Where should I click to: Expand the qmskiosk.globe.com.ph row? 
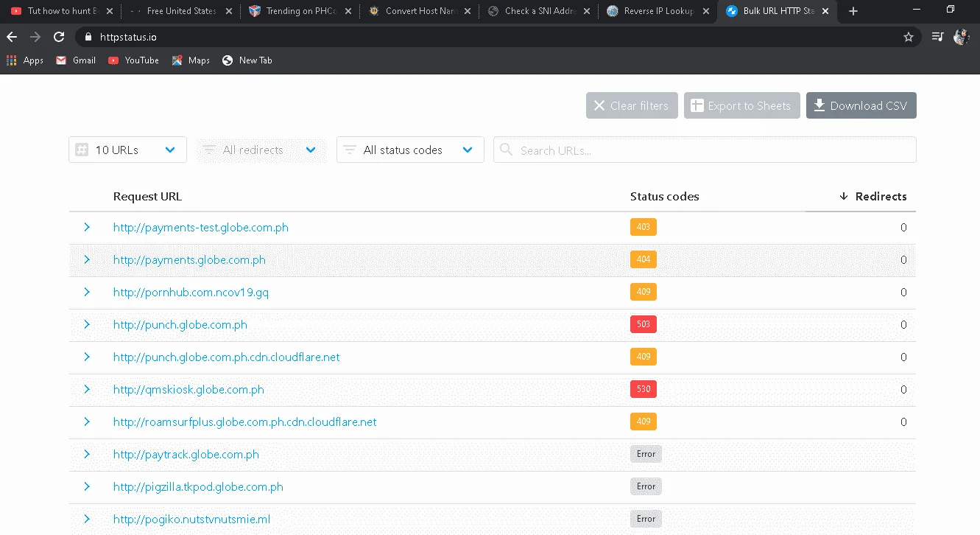pos(87,390)
